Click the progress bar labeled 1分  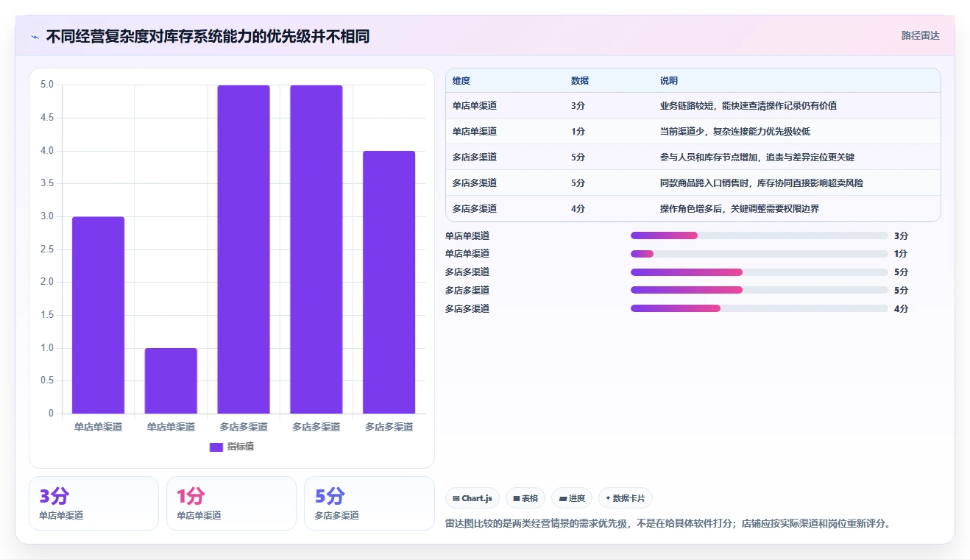[760, 254]
